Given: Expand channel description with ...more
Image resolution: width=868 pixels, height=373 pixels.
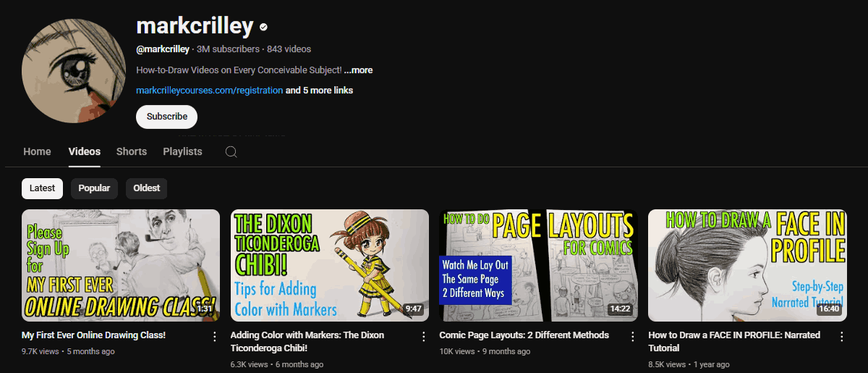Looking at the screenshot, I should (359, 70).
